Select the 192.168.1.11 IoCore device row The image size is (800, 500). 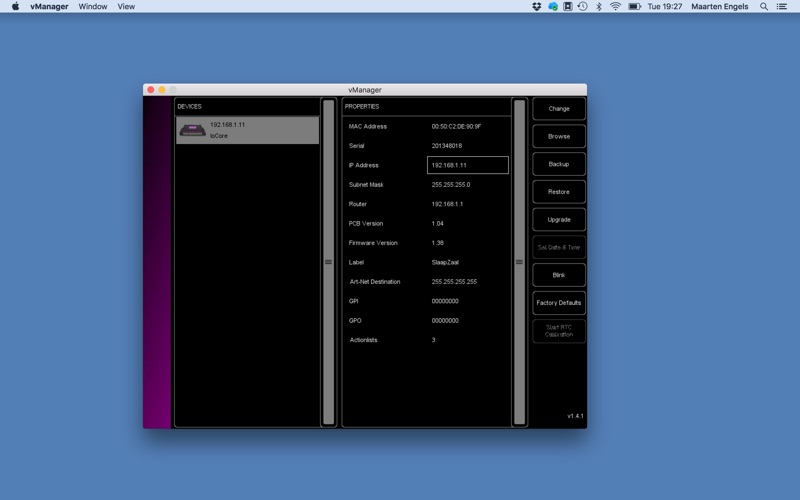coord(247,130)
